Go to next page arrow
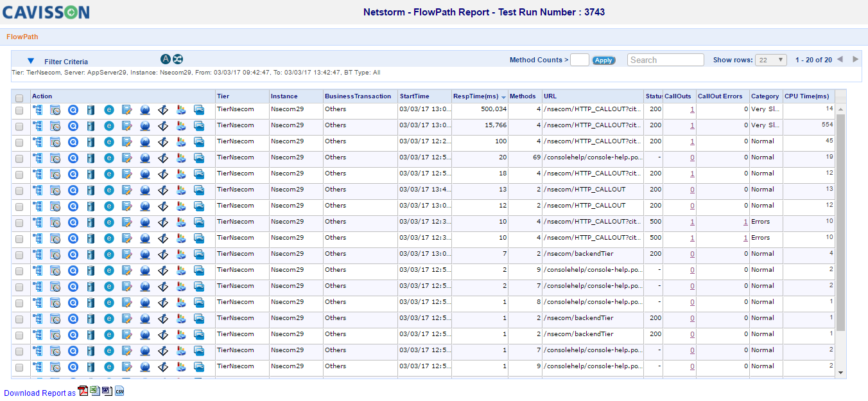Image resolution: width=868 pixels, height=401 pixels. coord(855,59)
